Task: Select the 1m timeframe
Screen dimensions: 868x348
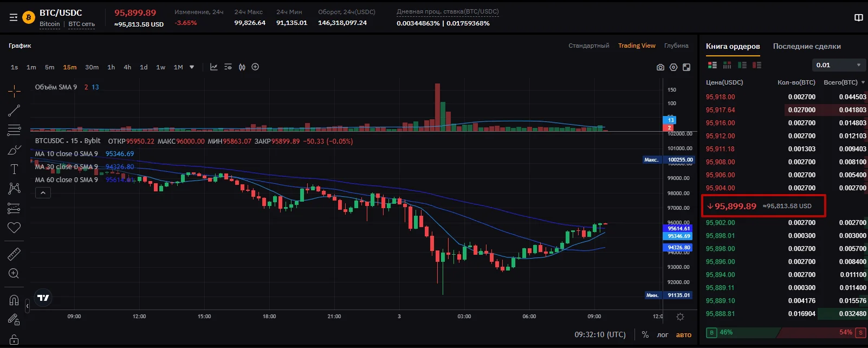Action: [x=31, y=67]
